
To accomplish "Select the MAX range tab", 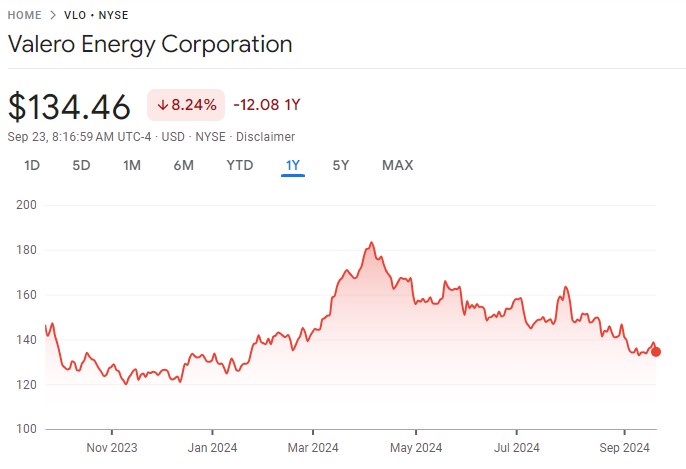I will 397,165.
